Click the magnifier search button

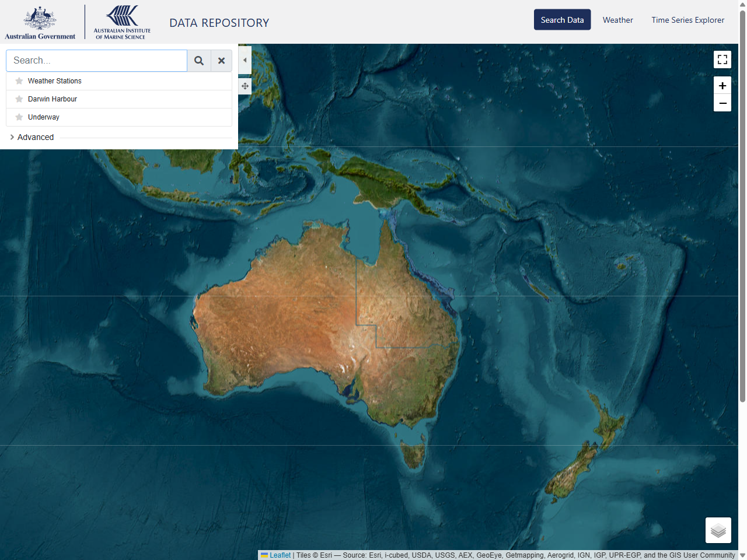199,61
